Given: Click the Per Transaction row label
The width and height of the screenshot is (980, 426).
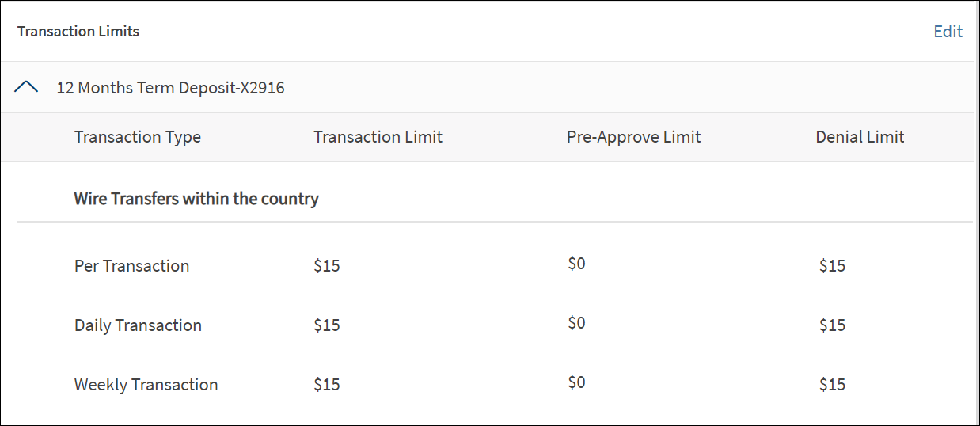Looking at the screenshot, I should click(x=131, y=266).
